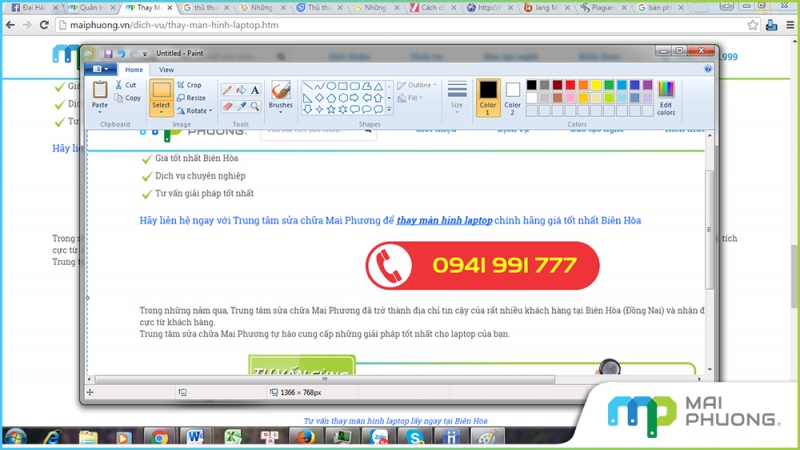Click the down arrow on Paint's vertical scrollbar
This screenshot has height=450, width=800.
pyautogui.click(x=709, y=369)
